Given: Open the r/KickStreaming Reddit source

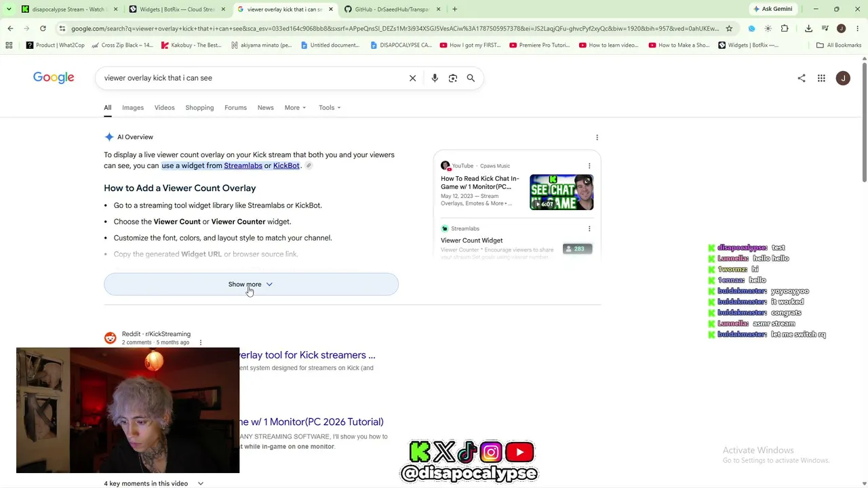Looking at the screenshot, I should click(156, 334).
